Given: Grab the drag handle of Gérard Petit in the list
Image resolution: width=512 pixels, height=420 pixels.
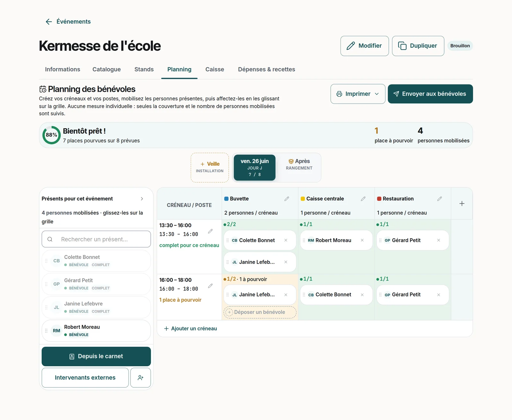Looking at the screenshot, I should (x=46, y=284).
